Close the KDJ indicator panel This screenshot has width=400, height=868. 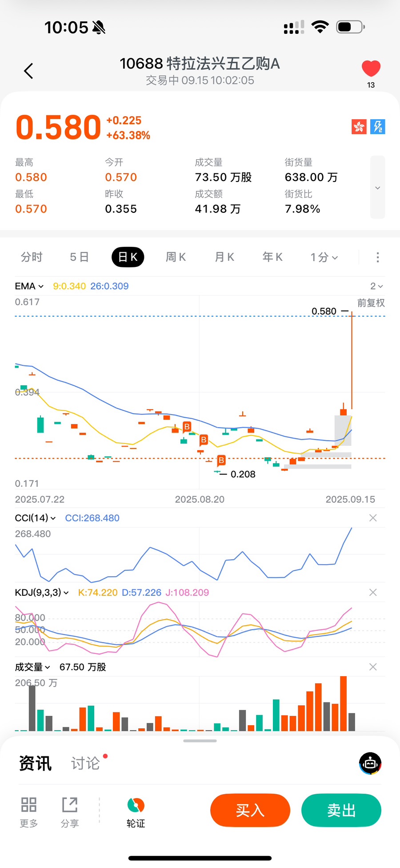click(x=373, y=593)
